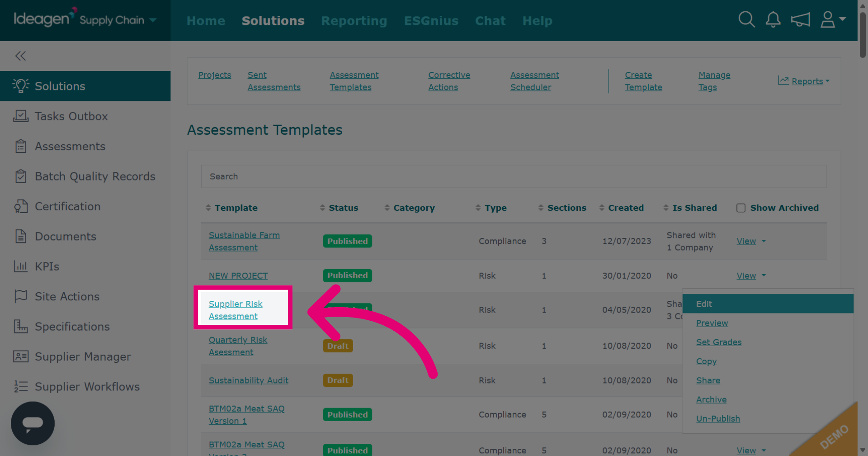This screenshot has width=868, height=456.
Task: Click the Manage Tags link
Action: (x=714, y=81)
